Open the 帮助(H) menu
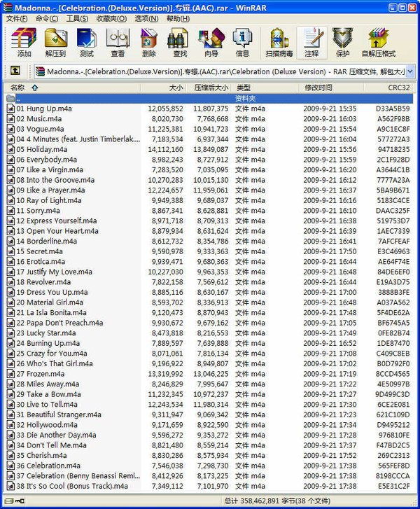The height and width of the screenshot is (509, 420). point(178,19)
